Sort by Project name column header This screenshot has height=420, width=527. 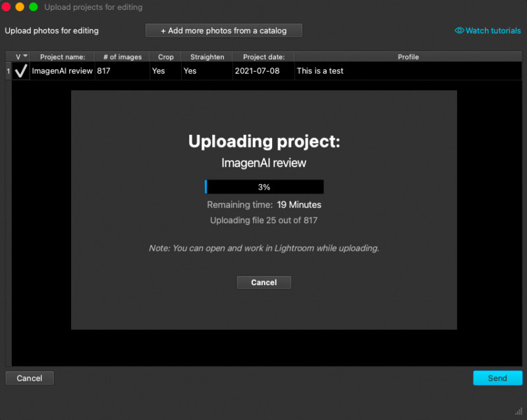pyautogui.click(x=63, y=57)
